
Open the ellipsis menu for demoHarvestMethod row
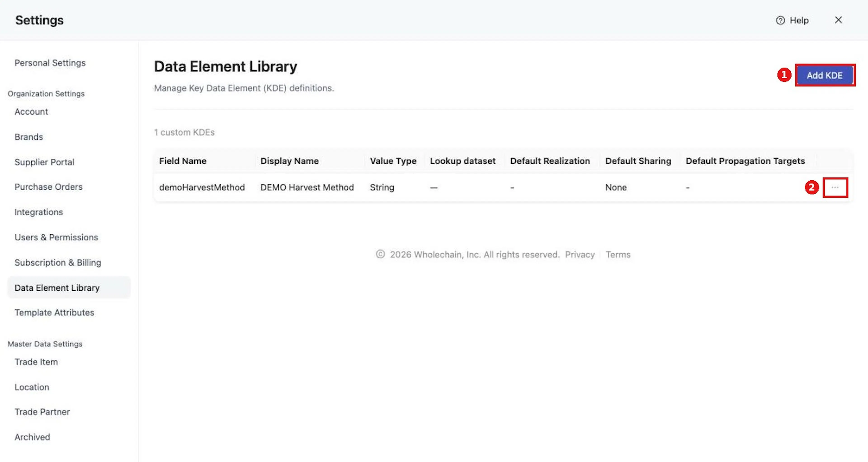(x=835, y=187)
